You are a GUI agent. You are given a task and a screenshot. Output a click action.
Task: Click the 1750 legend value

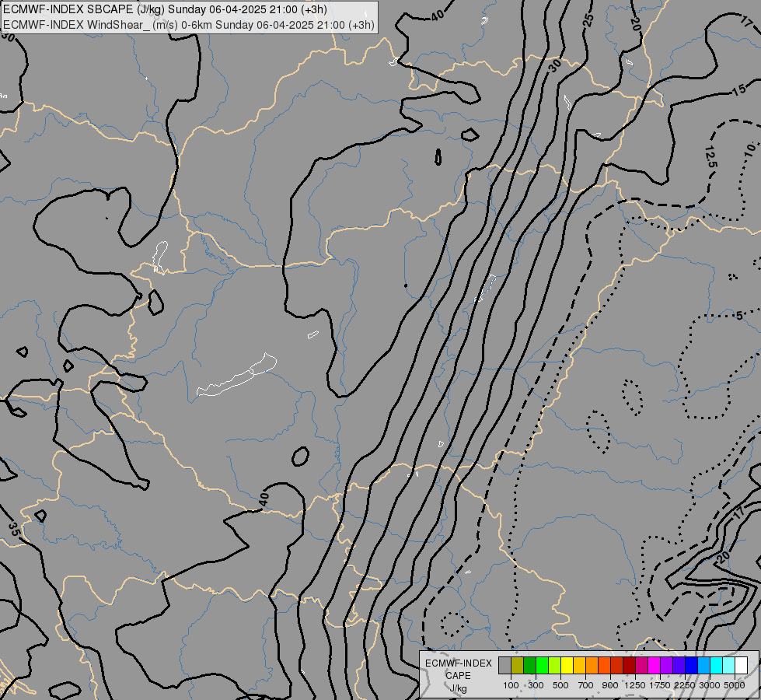tap(660, 685)
